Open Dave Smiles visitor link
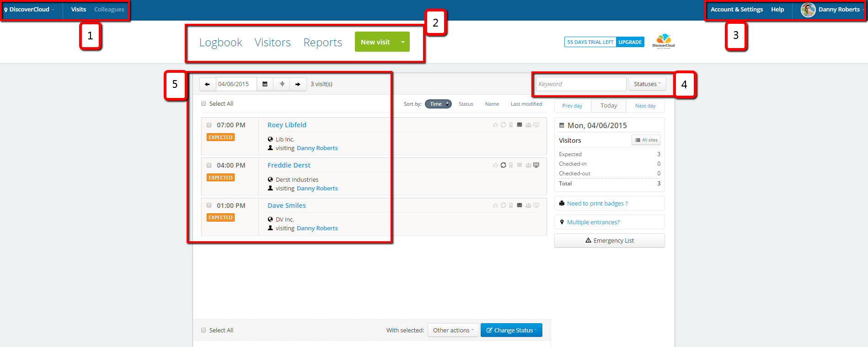The width and height of the screenshot is (868, 347). pyautogui.click(x=287, y=206)
